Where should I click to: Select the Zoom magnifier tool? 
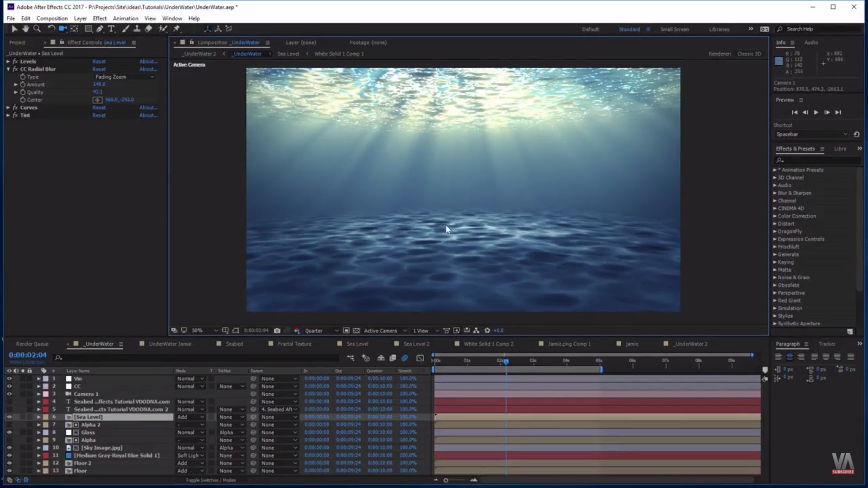pyautogui.click(x=37, y=29)
